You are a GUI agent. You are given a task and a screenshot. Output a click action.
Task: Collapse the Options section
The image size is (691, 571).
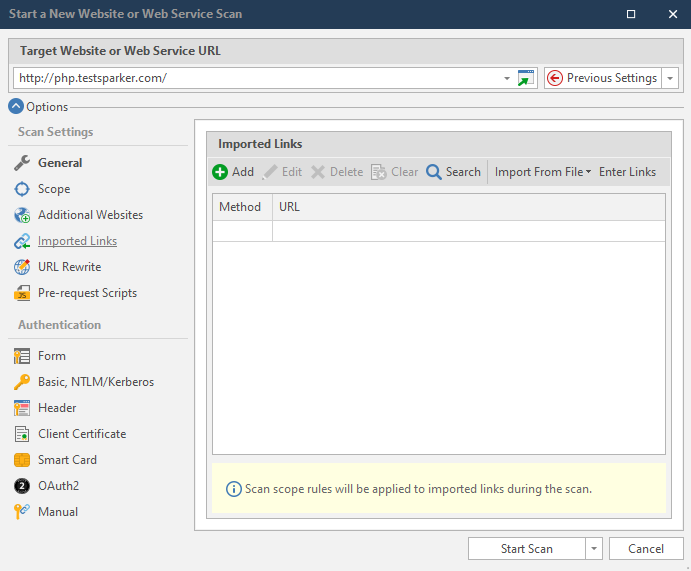pos(16,107)
